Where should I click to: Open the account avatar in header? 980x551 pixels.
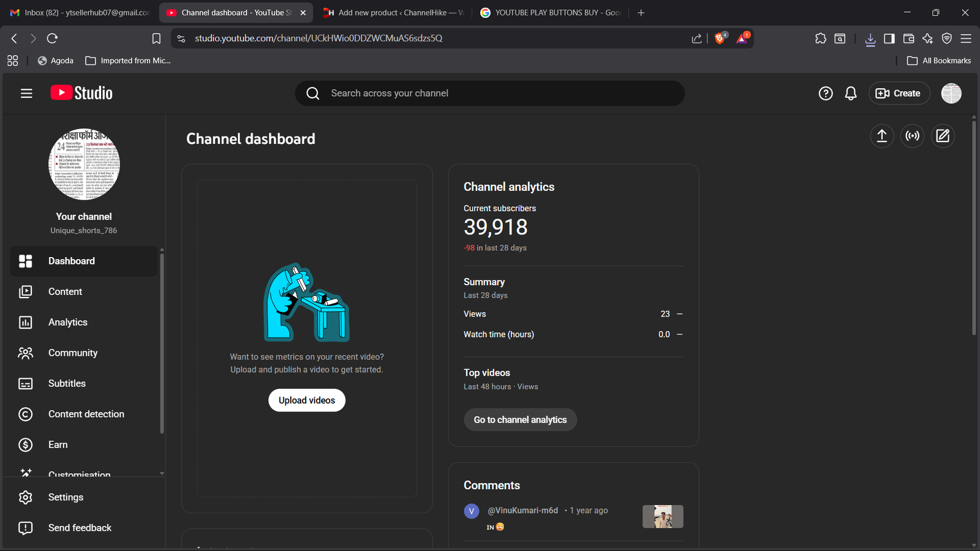pyautogui.click(x=951, y=93)
